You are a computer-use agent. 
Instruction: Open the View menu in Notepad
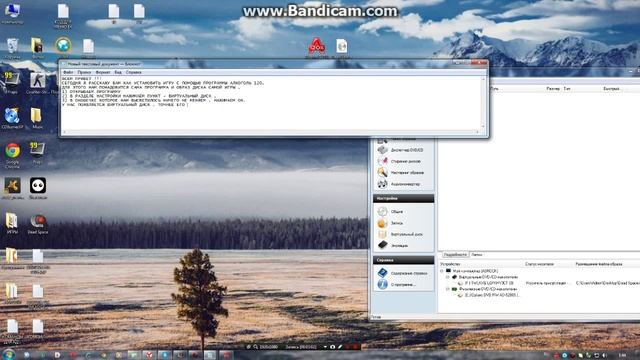point(118,72)
